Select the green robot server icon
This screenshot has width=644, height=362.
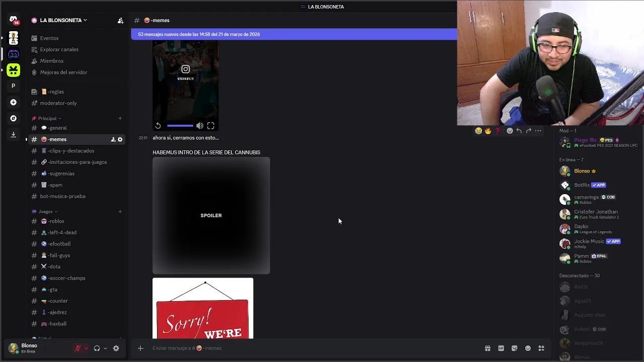pos(14,70)
